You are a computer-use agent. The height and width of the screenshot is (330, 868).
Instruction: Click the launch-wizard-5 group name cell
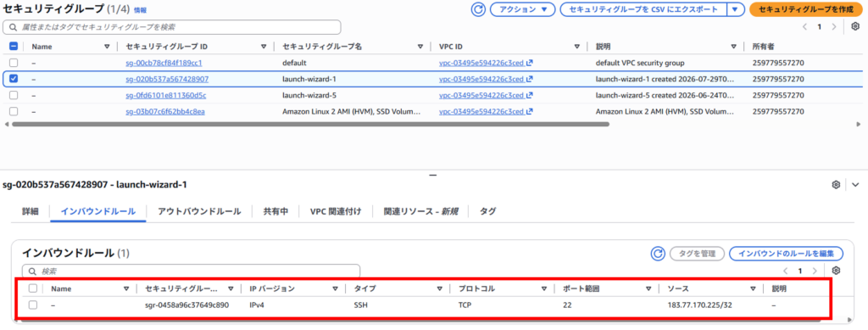pyautogui.click(x=309, y=95)
